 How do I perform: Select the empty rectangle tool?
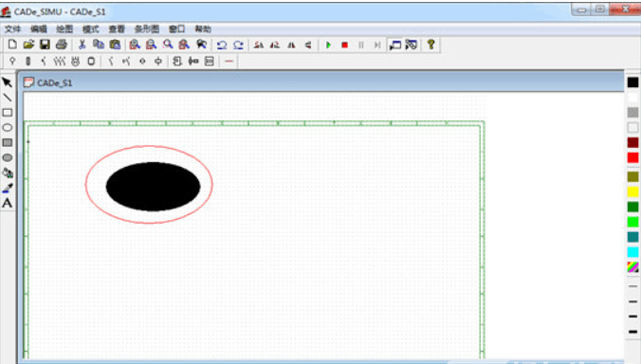pos(7,113)
